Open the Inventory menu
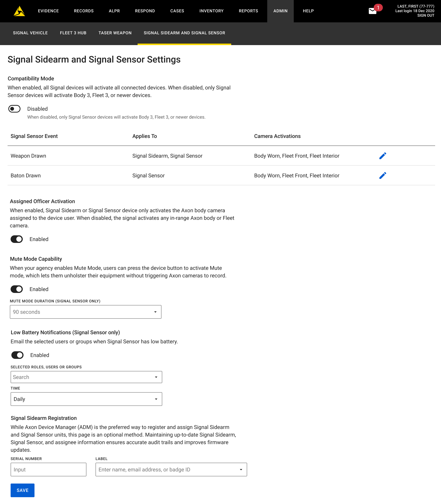 (211, 11)
